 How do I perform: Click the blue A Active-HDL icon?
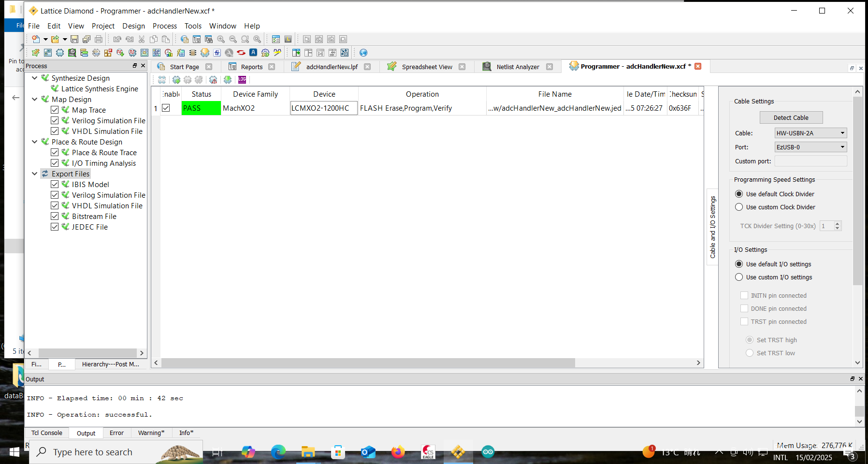[253, 53]
